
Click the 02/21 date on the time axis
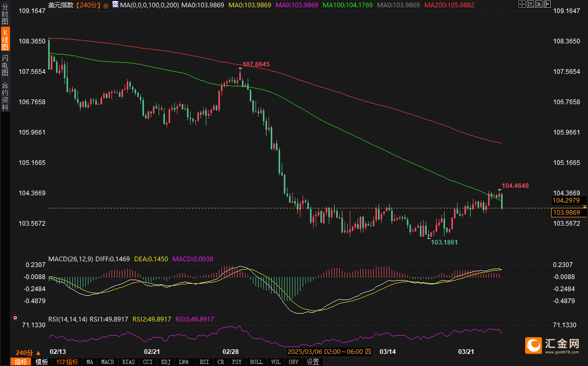coord(152,352)
